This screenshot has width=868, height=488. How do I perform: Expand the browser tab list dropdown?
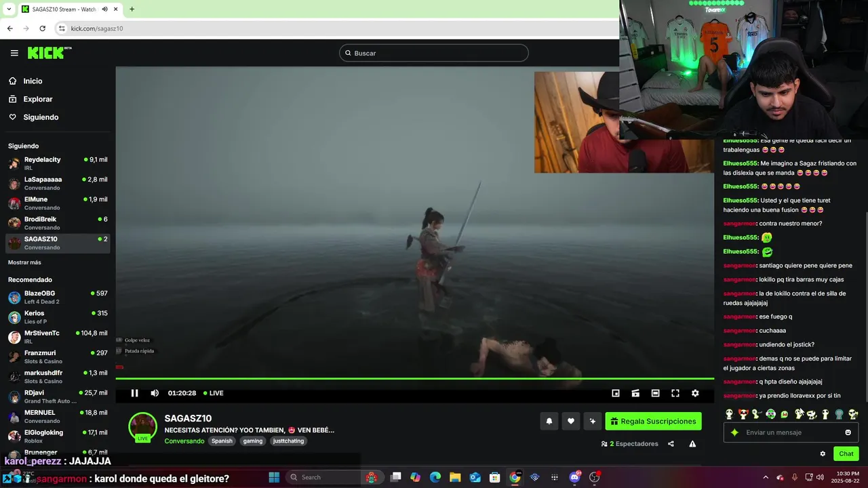click(8, 9)
